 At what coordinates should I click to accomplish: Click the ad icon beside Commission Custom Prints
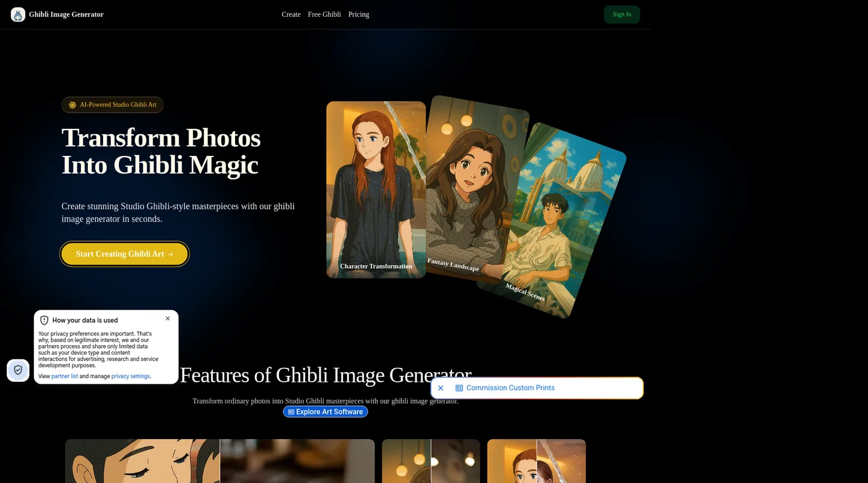(x=459, y=388)
